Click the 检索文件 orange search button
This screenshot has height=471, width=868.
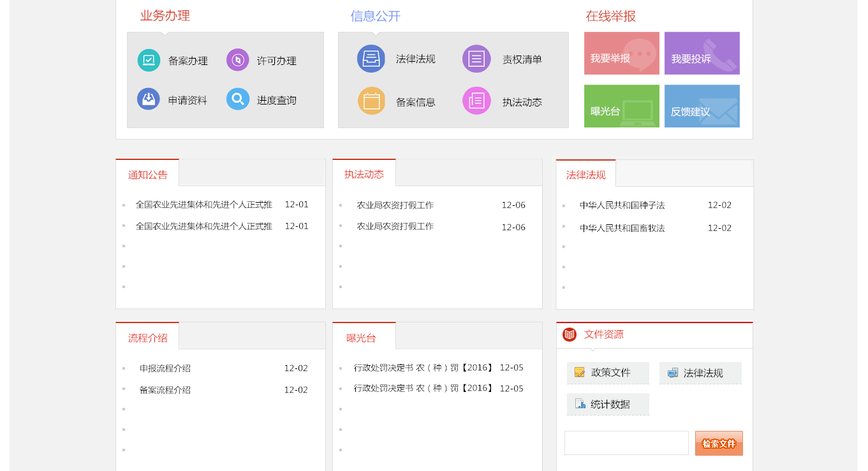719,444
